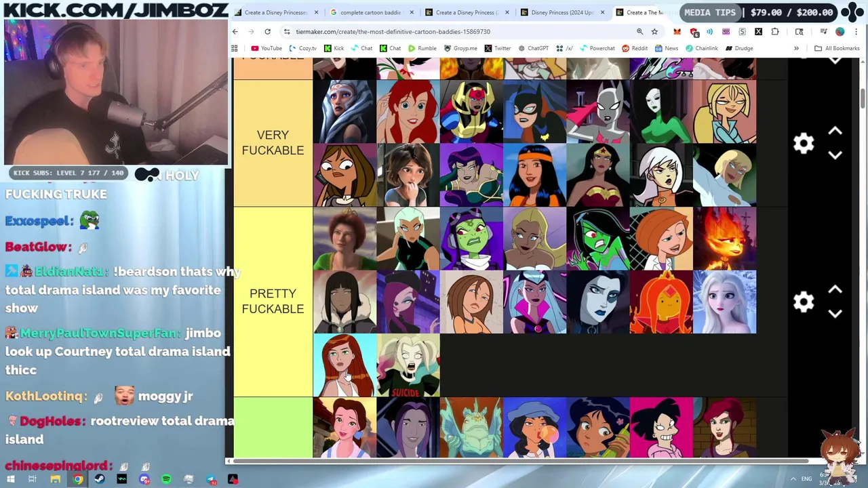
Task: Open the Drudge bookmark
Action: [x=739, y=48]
